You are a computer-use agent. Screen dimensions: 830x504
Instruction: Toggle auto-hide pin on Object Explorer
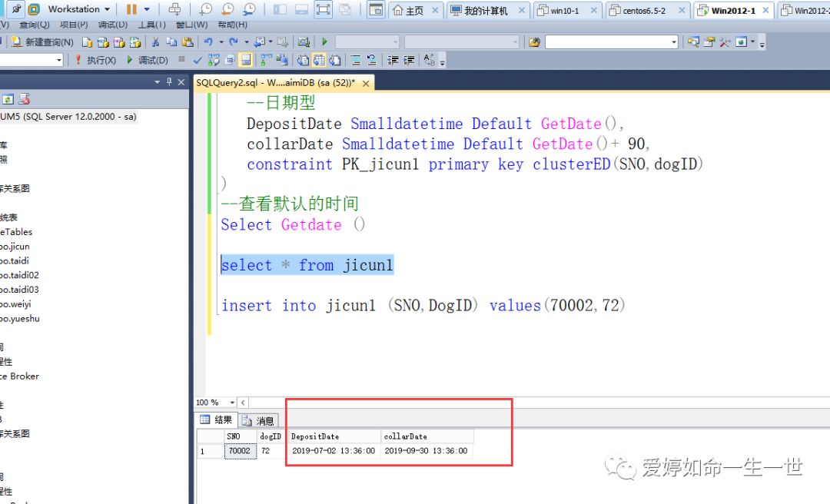[169, 81]
